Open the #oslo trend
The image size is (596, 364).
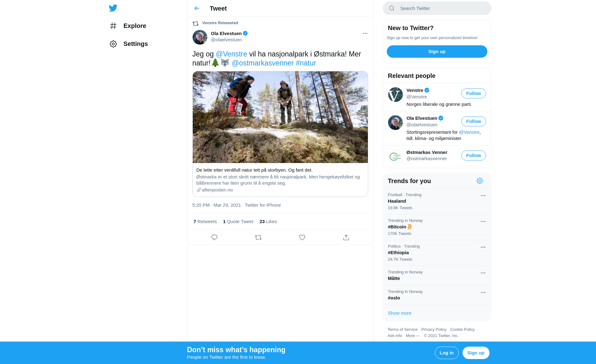(437, 295)
